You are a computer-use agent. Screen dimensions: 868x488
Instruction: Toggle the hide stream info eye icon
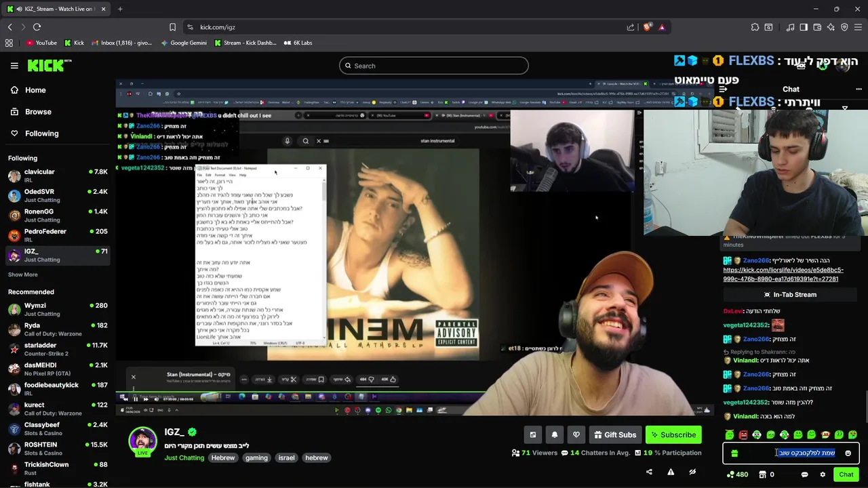(x=692, y=472)
